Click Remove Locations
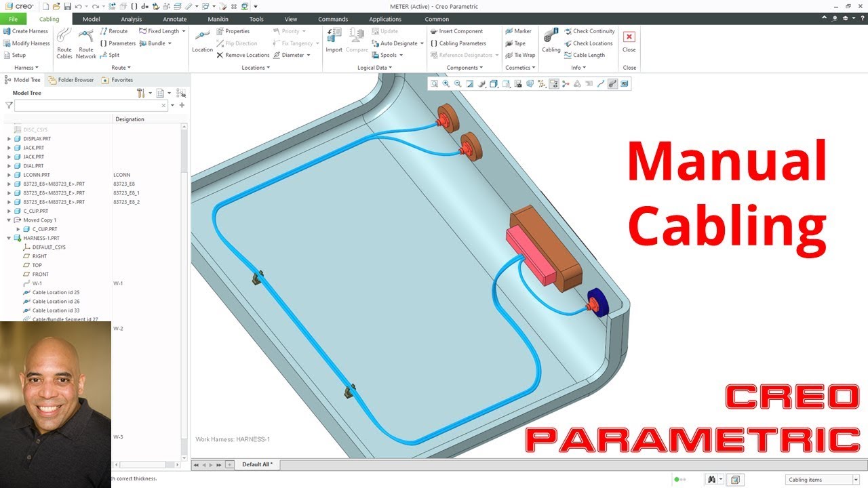Image resolution: width=868 pixels, height=488 pixels. click(243, 56)
